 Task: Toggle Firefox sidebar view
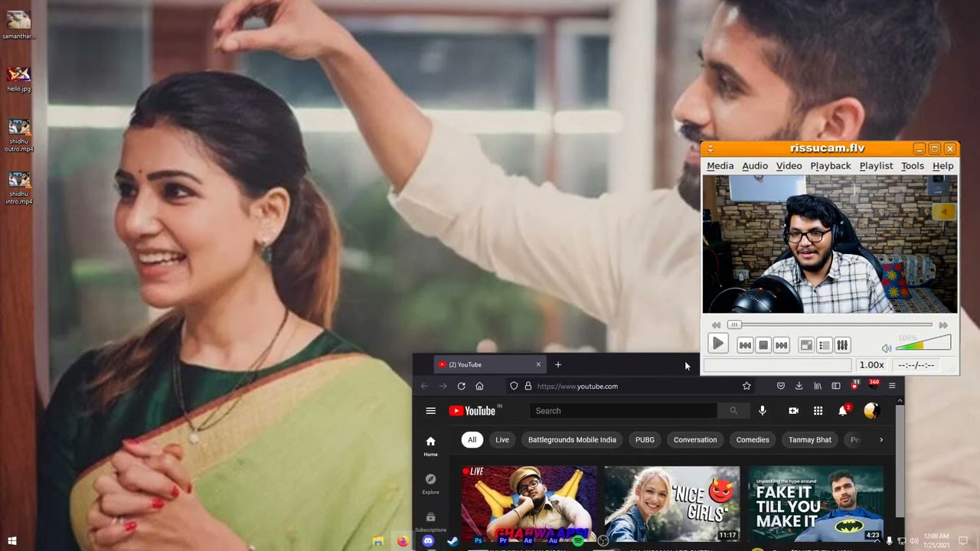pyautogui.click(x=836, y=386)
